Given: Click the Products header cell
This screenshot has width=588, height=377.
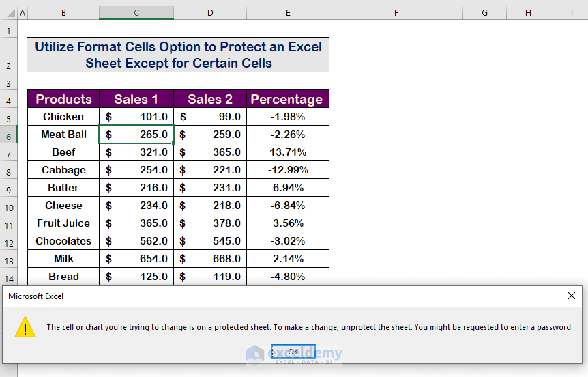Looking at the screenshot, I should coord(63,99).
